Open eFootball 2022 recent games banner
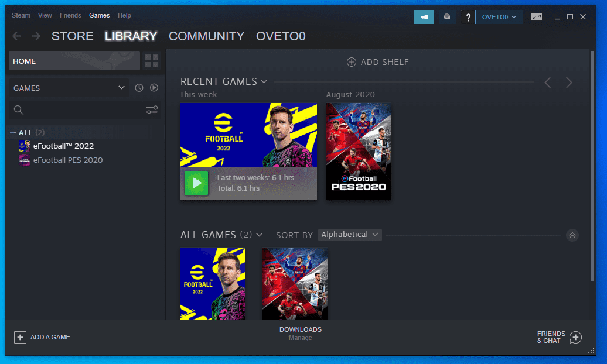The height and width of the screenshot is (364, 607). 248,135
